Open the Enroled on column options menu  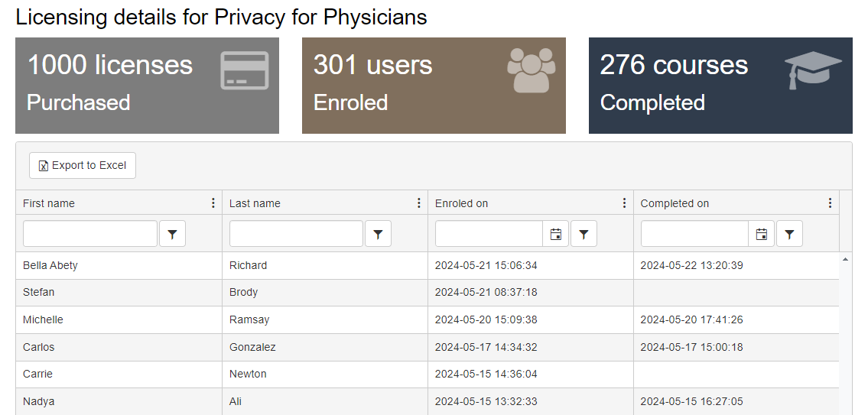coord(625,203)
